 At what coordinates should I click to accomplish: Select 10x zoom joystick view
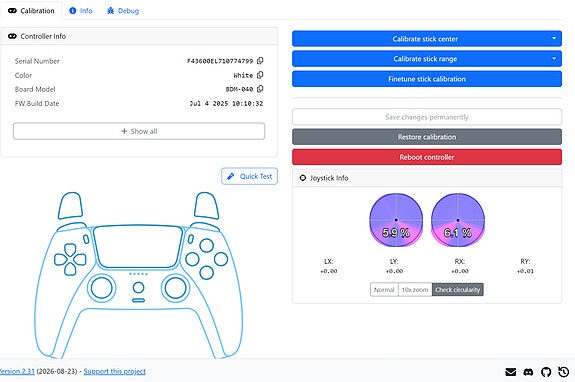[x=415, y=290]
